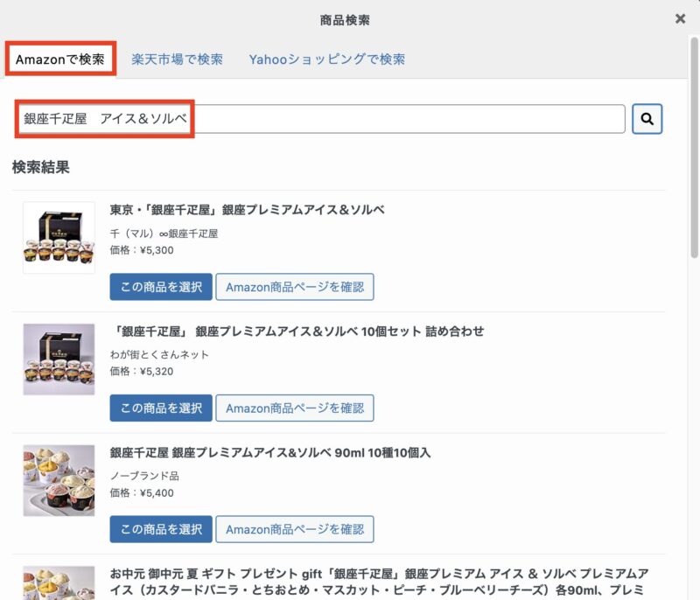
Task: Click thumbnail of 10個セット 詰め合わせ product
Action: 59,359
